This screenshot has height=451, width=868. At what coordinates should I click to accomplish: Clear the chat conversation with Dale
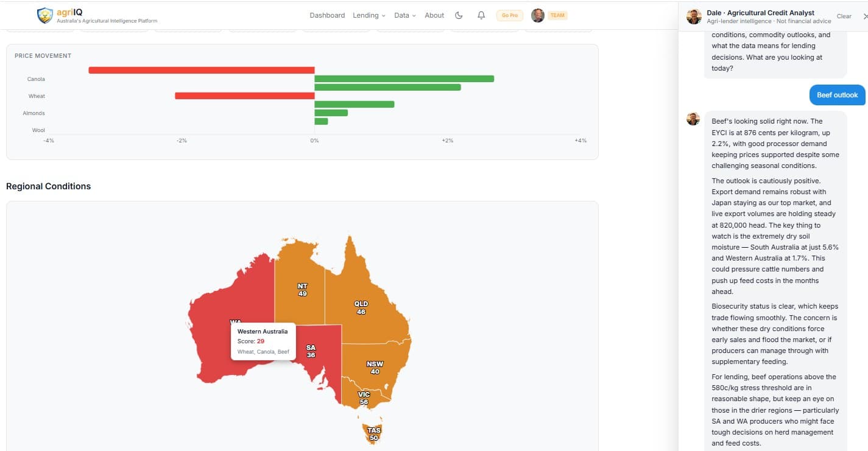[844, 16]
